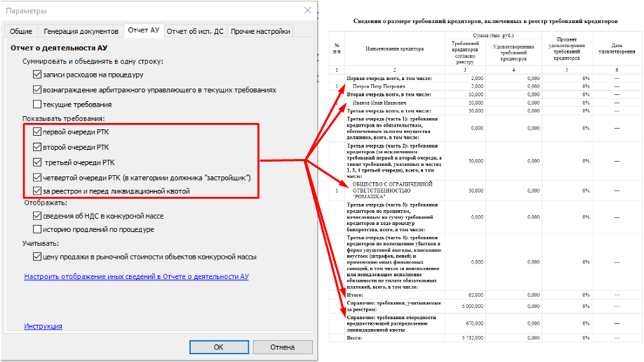Enable историю продлений по процедуре
Screen dimensions: 644x362
point(37,230)
